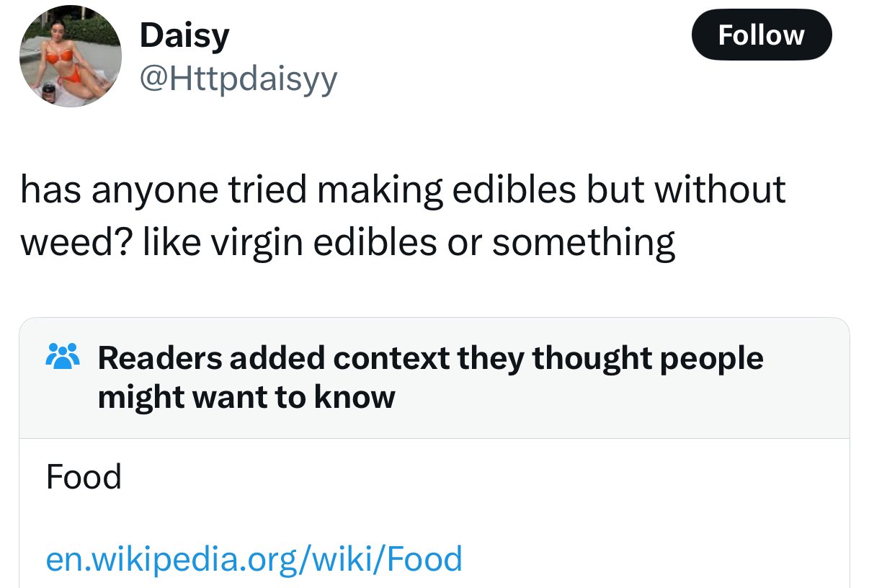Viewport: 869px width, 588px height.
Task: Open Daisy's profile picture
Action: [70, 56]
